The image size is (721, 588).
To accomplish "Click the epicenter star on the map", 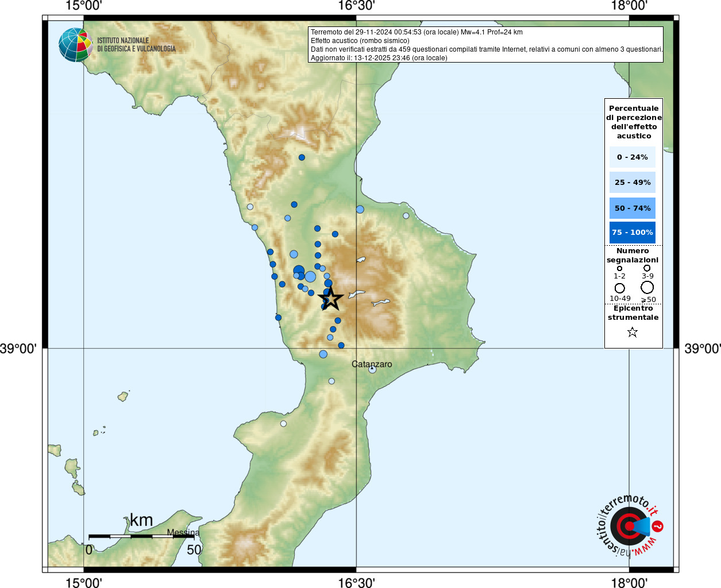I will pos(330,299).
